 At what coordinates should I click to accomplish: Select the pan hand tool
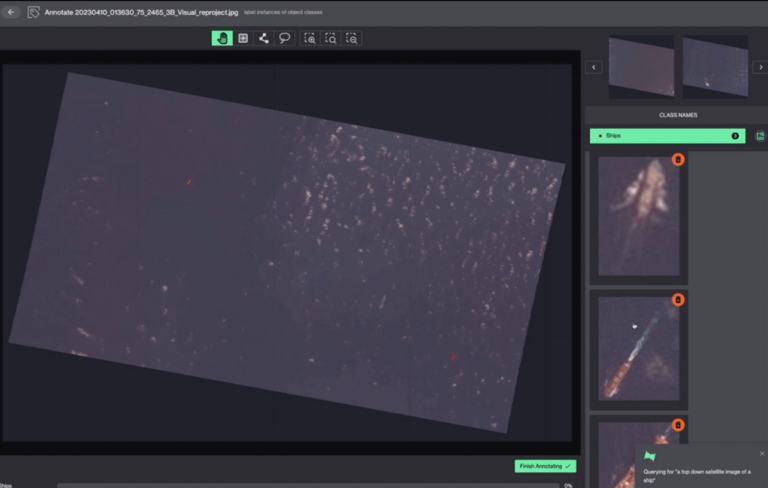[x=222, y=38]
